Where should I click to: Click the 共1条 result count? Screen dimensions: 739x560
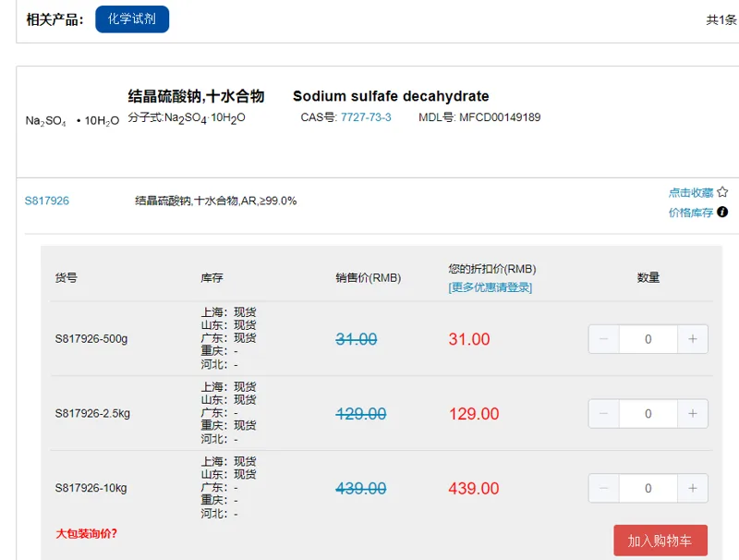(x=721, y=19)
